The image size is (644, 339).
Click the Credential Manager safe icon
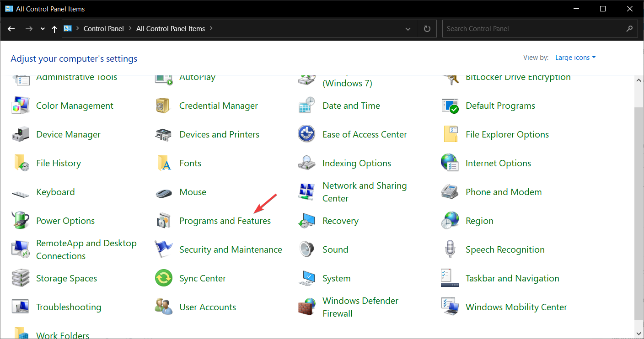click(163, 106)
